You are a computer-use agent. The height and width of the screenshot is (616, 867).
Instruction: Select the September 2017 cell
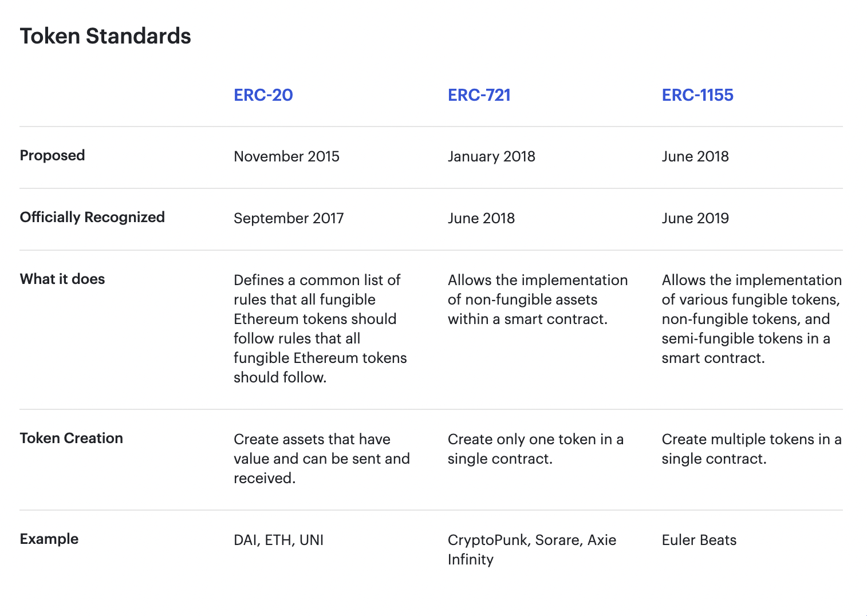pos(289,218)
